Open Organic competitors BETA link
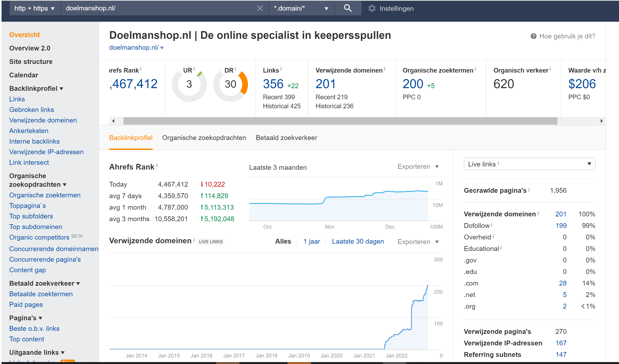 click(46, 237)
